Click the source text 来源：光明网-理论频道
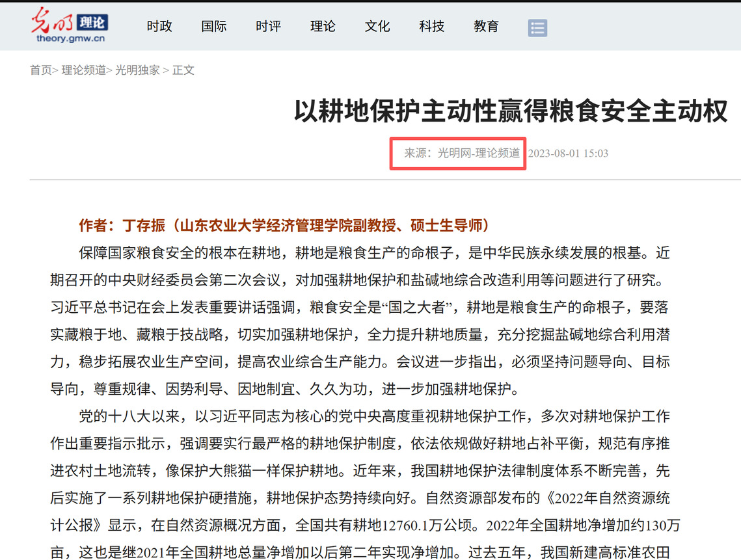This screenshot has height=560, width=741. coord(462,153)
